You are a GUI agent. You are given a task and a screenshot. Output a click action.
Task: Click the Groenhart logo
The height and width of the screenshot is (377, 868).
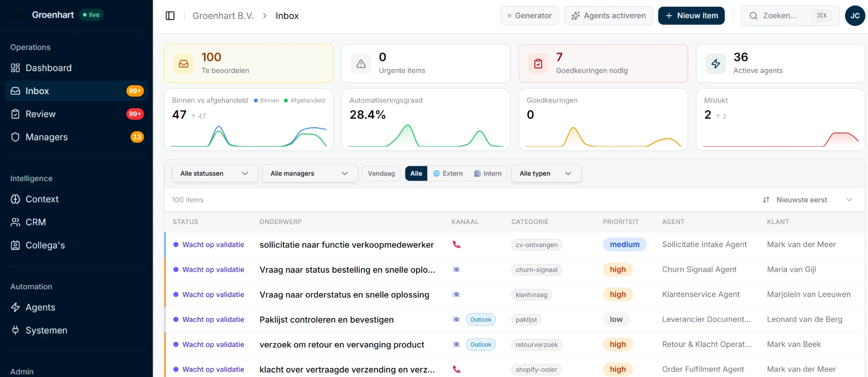point(16,15)
